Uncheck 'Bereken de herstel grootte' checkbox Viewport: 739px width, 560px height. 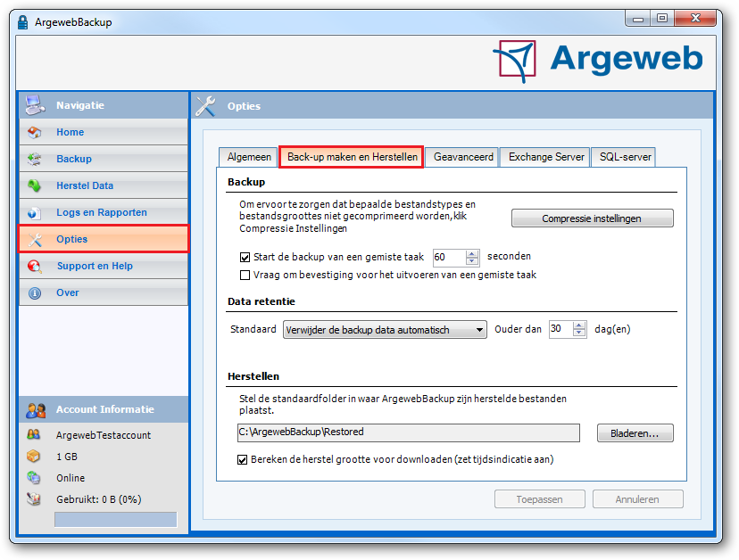tap(242, 459)
